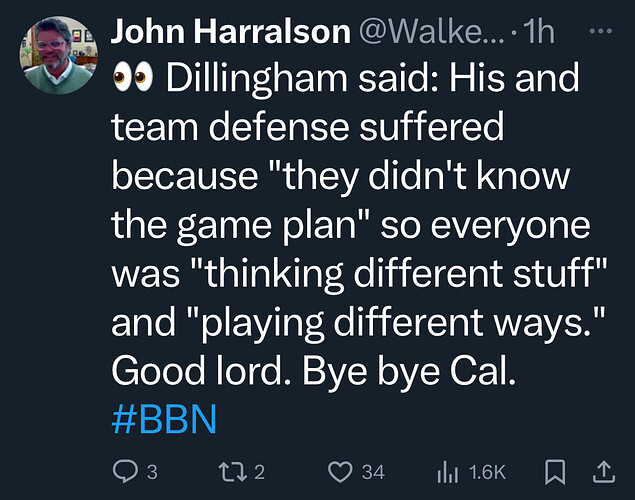Click the retweet count number 2
Viewport: 635px width, 500px height.
260,472
